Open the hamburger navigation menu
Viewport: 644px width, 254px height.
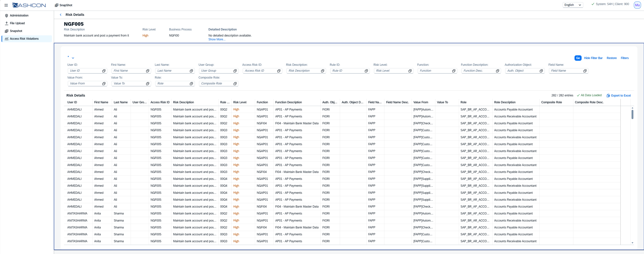pyautogui.click(x=6, y=5)
